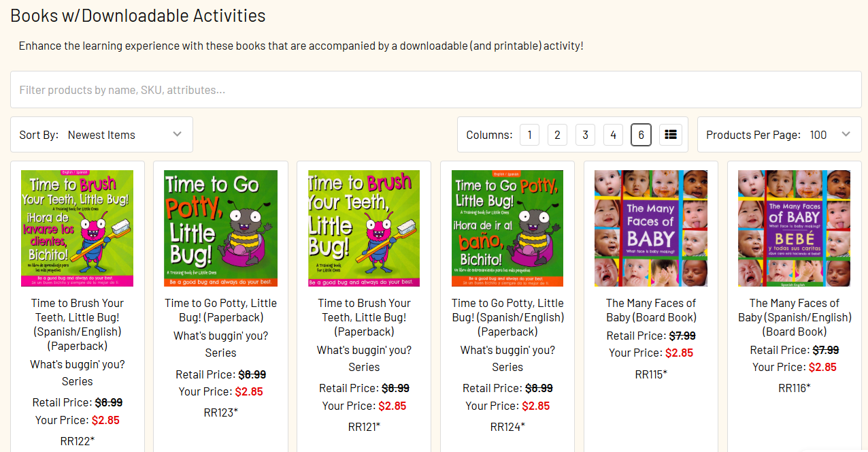This screenshot has width=868, height=452.
Task: Open Time to Brush Your Teeth Spanish/English cover
Action: [78, 228]
